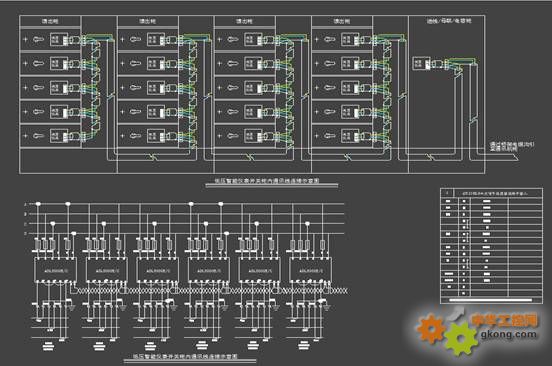Image resolution: width=552 pixels, height=366 pixels.
Task: Select the meter block in the incoming-line cabinet
Action: pos(421,64)
